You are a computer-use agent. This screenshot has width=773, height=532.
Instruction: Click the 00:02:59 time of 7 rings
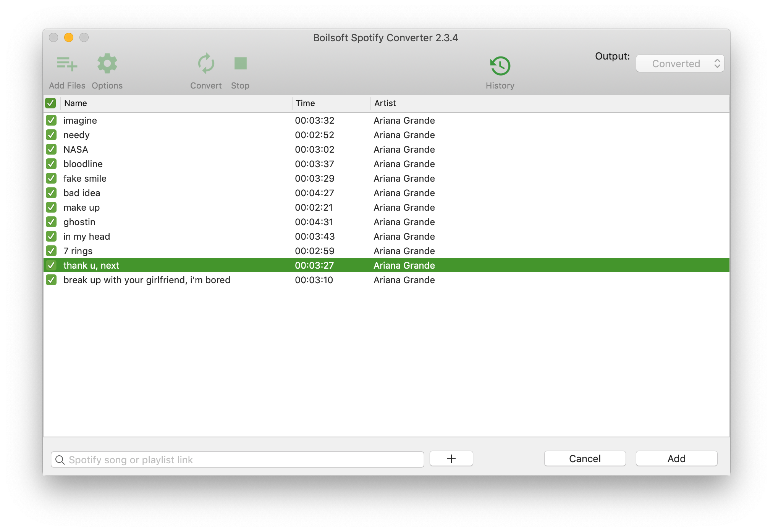pos(315,251)
